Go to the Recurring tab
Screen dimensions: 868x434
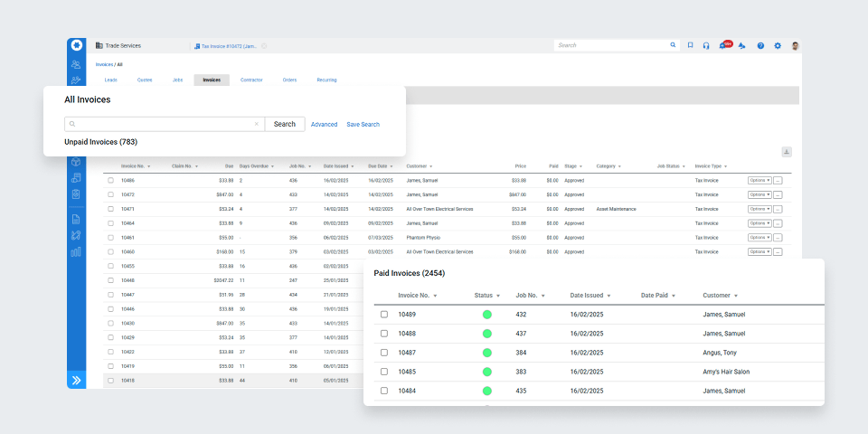tap(326, 80)
